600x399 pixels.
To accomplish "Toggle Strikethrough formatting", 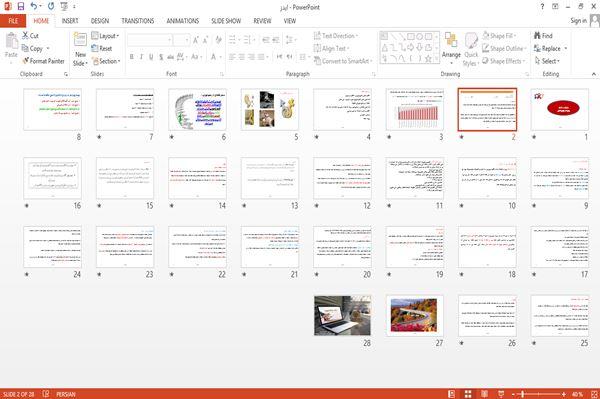I will coord(171,57).
